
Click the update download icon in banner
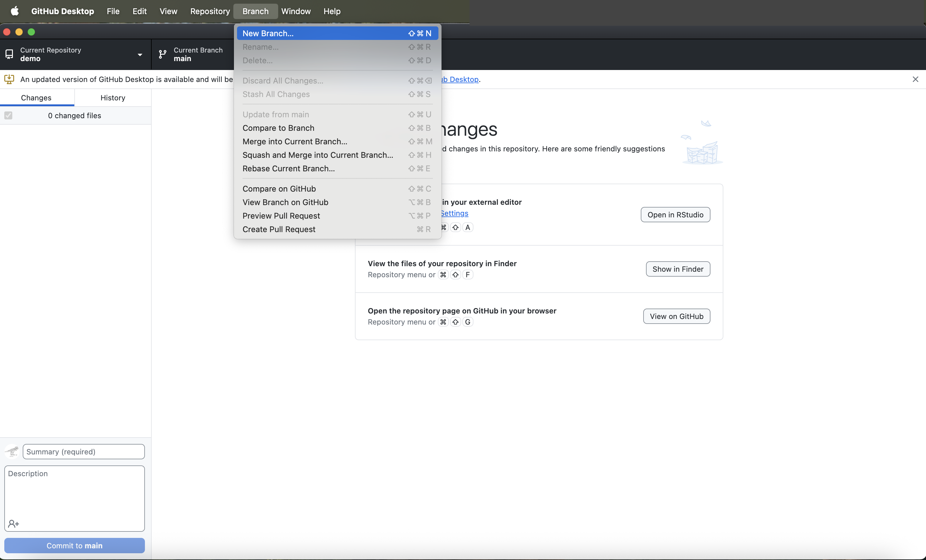[9, 79]
